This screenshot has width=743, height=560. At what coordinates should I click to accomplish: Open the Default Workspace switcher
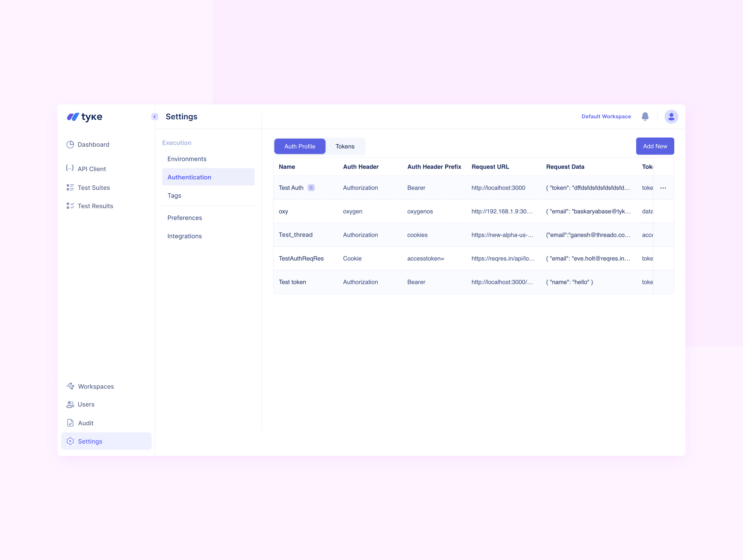606,117
